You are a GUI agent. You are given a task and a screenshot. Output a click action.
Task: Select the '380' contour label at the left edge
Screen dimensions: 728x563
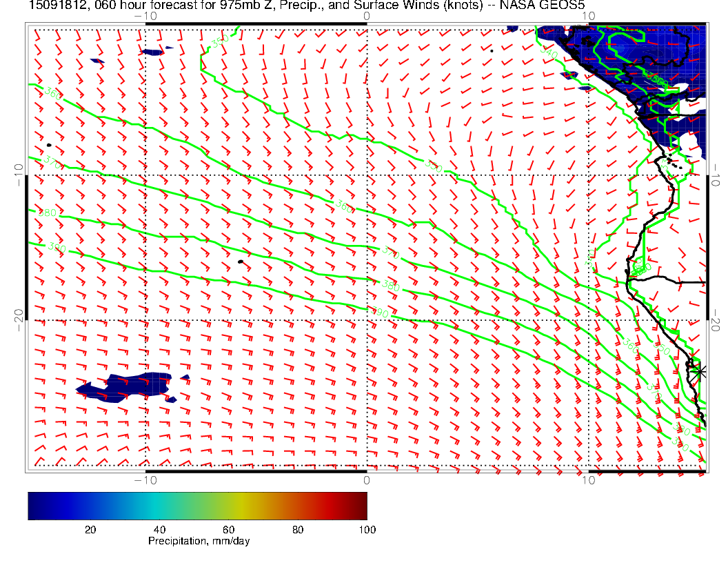coord(47,213)
